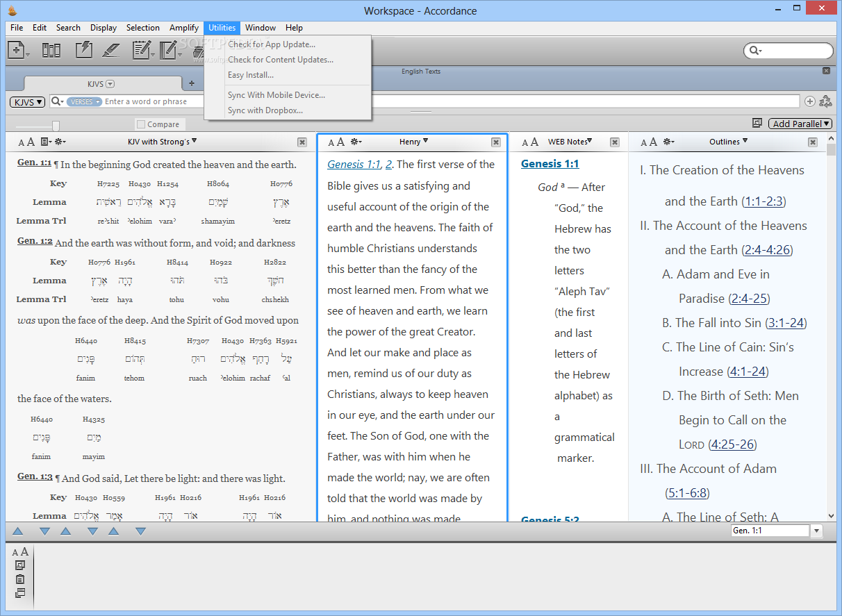Open the VERSES search mode dropdown
Screen dimensions: 842x616
click(x=84, y=101)
